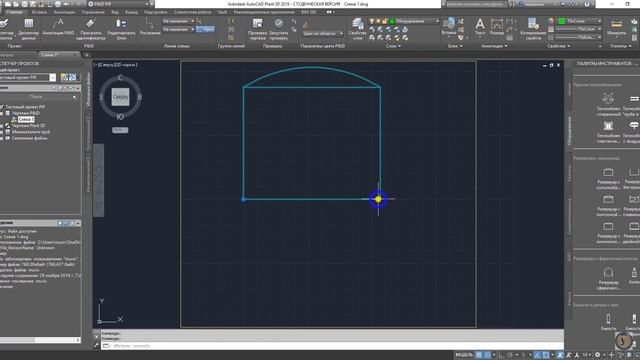Click the green ПоСлою color swatch

click(562, 21)
